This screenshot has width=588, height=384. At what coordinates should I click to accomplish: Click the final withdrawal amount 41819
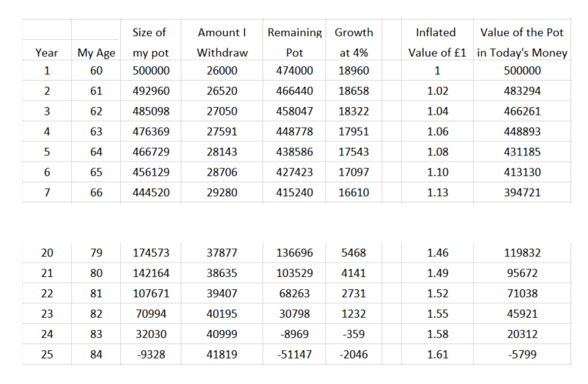click(221, 353)
